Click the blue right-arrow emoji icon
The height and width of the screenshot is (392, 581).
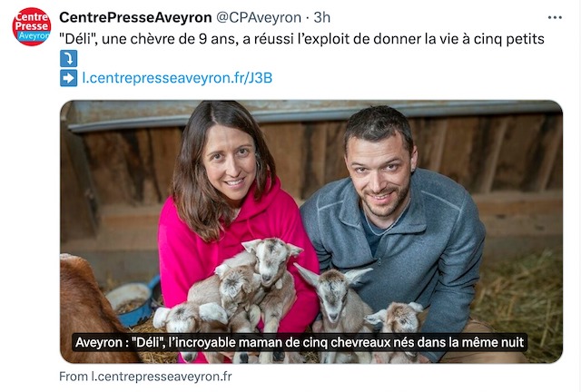[x=69, y=78]
